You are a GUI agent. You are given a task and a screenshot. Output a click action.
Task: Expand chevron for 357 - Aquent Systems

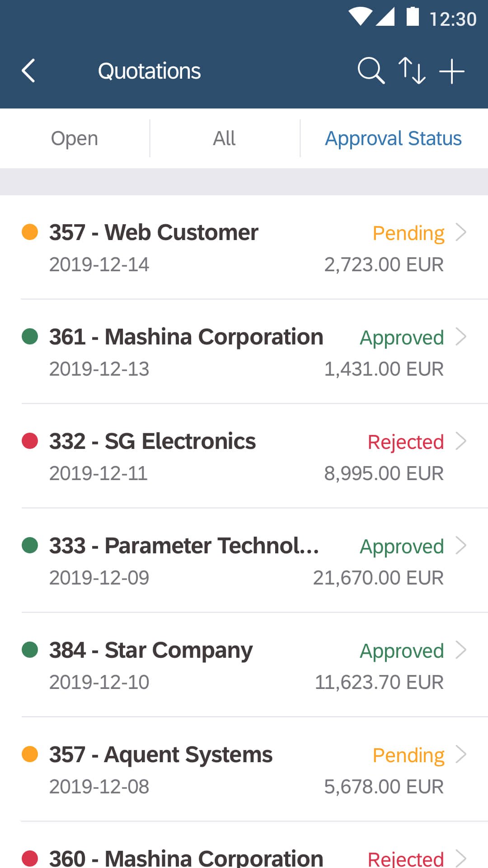tap(461, 755)
